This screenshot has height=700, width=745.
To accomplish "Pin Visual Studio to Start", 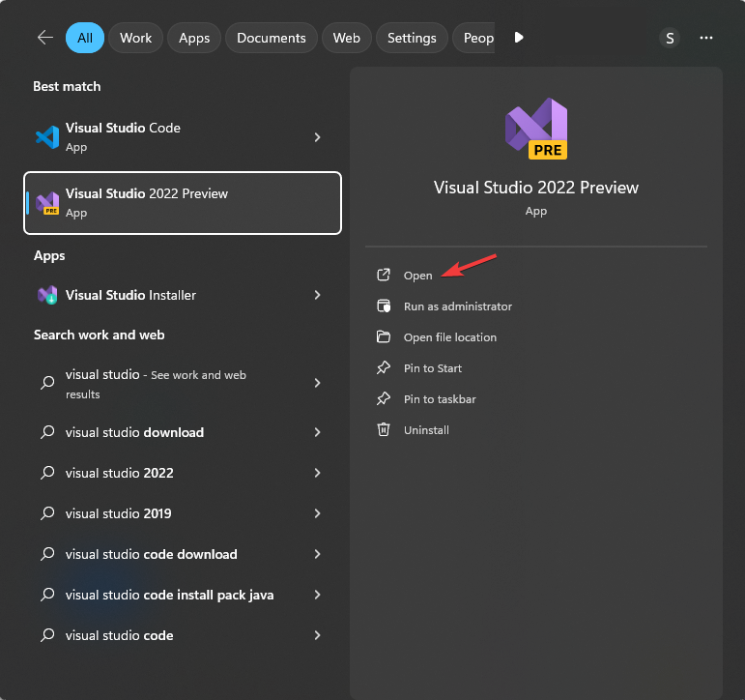I will (432, 368).
